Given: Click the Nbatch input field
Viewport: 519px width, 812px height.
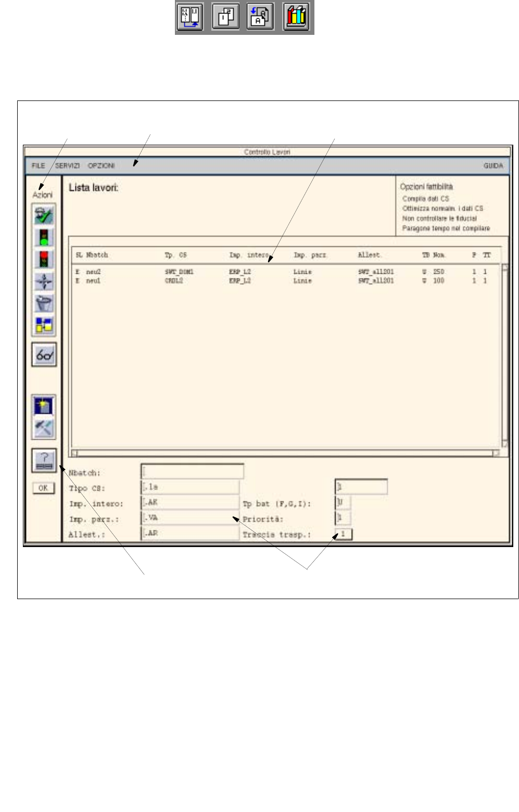Looking at the screenshot, I should point(192,472).
